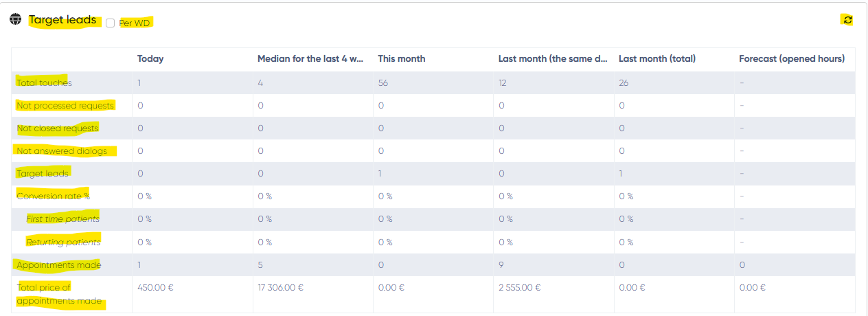This screenshot has width=868, height=316.
Task: Click the Forecast (opened hours) column header
Action: (x=792, y=59)
